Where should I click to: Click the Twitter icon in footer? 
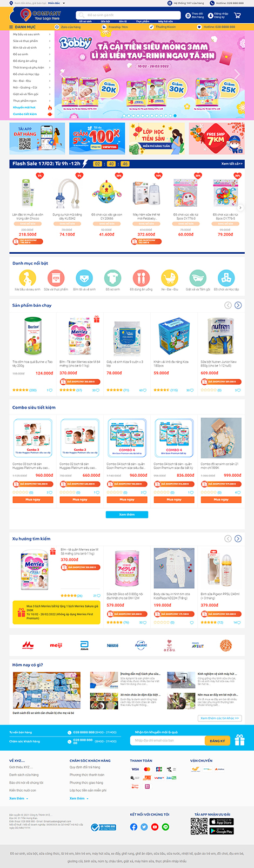coord(144,827)
